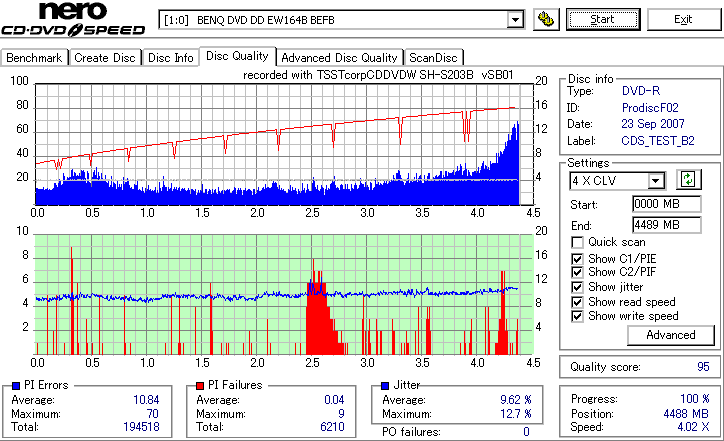Click the Position value 4488 MB
724x441 pixels.
pyautogui.click(x=686, y=414)
